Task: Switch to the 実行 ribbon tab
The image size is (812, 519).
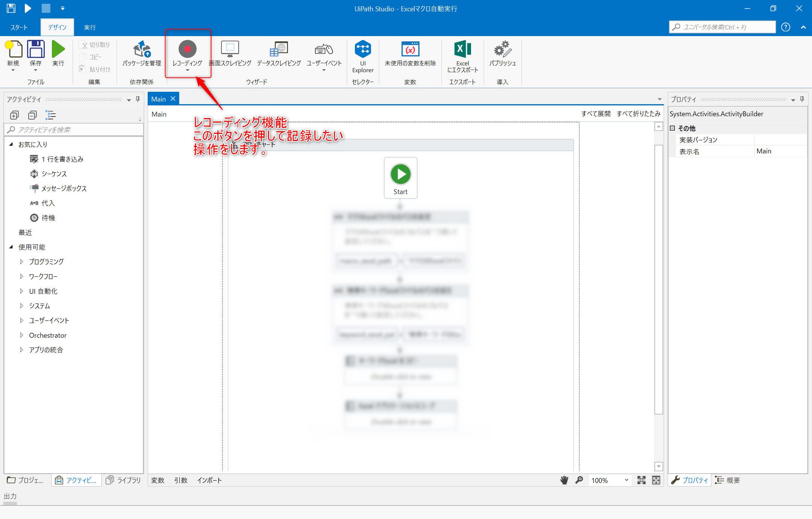Action: 90,27
